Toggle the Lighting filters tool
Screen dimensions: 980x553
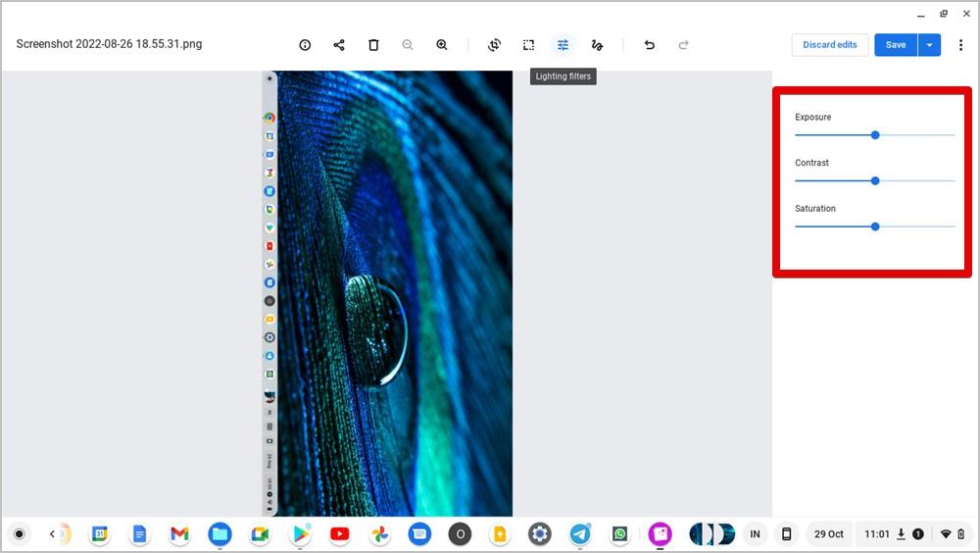pyautogui.click(x=563, y=45)
